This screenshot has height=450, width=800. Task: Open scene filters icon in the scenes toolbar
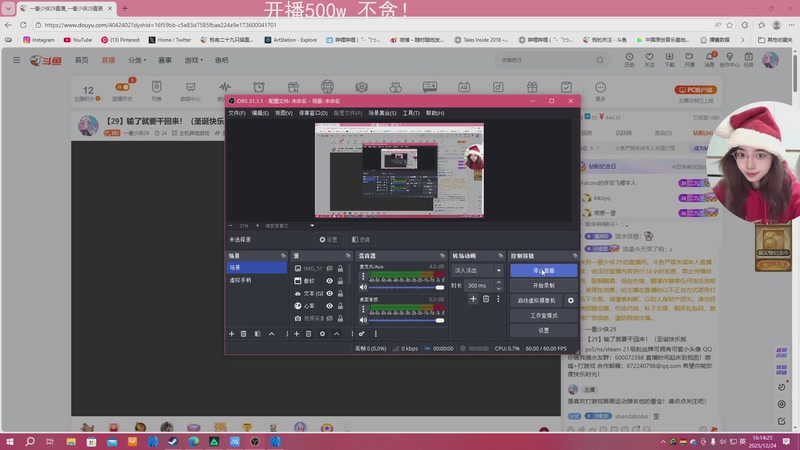[x=257, y=334]
